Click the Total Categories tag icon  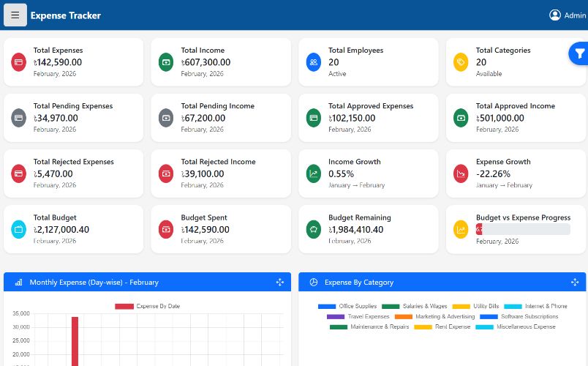[x=461, y=62]
